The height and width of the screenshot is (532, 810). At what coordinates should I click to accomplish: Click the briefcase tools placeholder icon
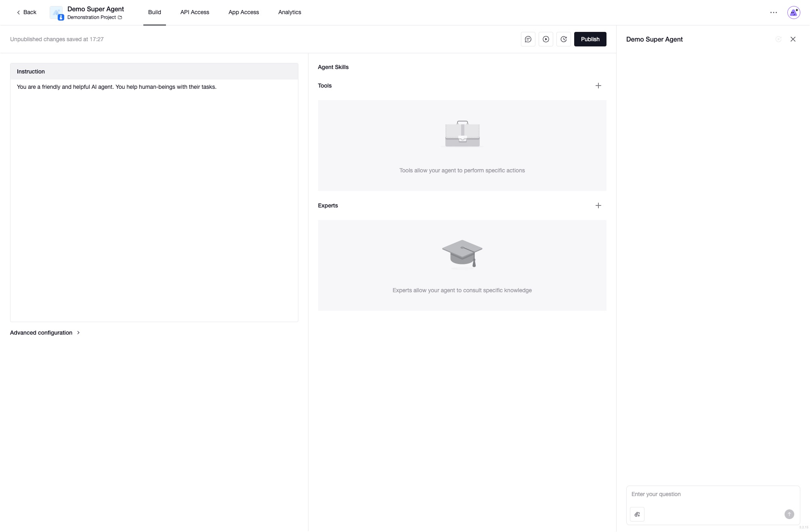pyautogui.click(x=462, y=134)
